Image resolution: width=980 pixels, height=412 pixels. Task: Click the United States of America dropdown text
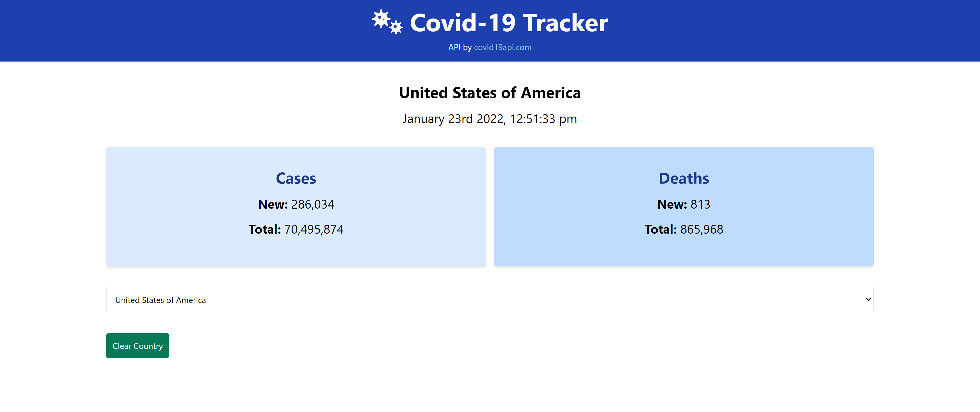pyautogui.click(x=161, y=300)
